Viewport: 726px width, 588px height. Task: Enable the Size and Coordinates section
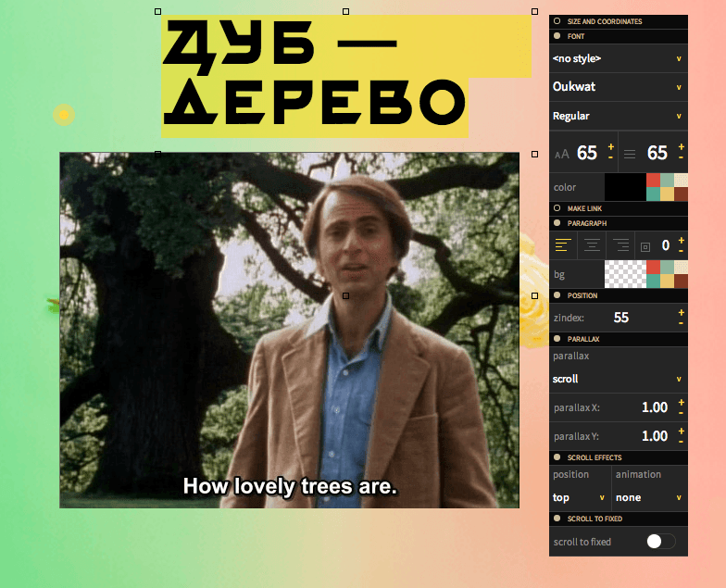pos(557,20)
